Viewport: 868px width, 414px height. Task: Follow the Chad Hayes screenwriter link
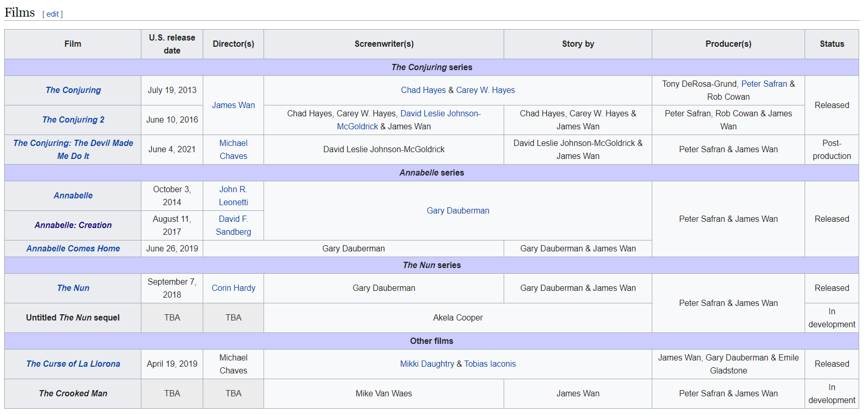pyautogui.click(x=423, y=90)
